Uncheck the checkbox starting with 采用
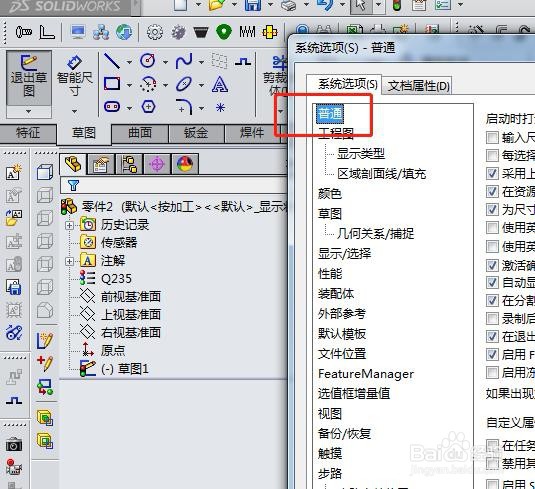Screen dimensions: 535x489 coord(492,173)
